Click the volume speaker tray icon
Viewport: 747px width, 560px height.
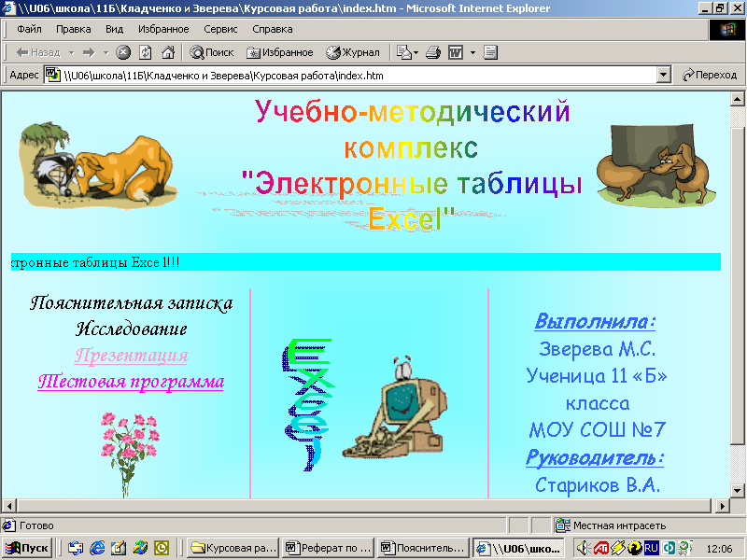(x=583, y=549)
